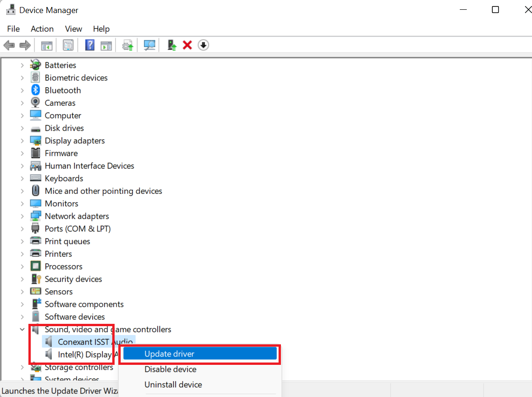Select the Cameras label

pyautogui.click(x=60, y=103)
